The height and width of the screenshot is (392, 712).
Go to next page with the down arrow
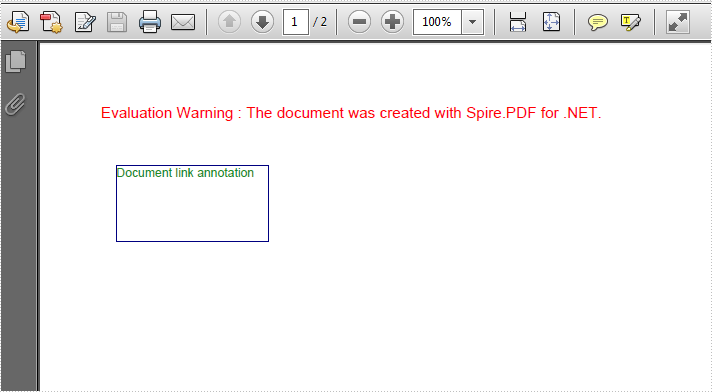[x=262, y=22]
